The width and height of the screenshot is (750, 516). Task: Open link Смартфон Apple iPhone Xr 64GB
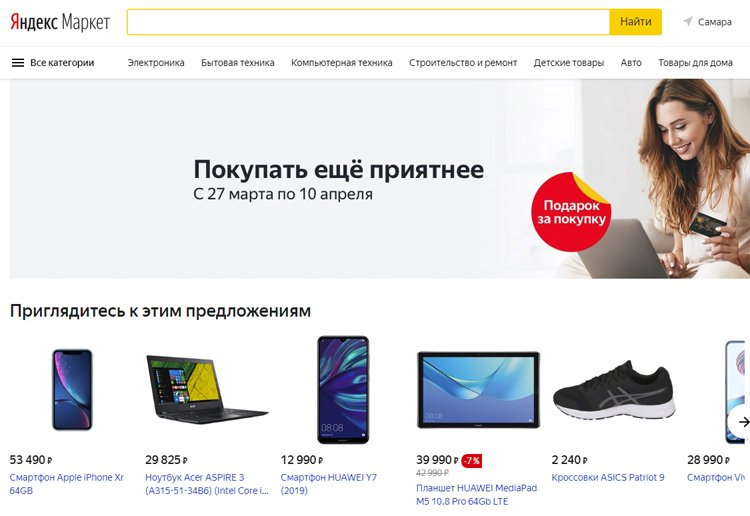66,483
